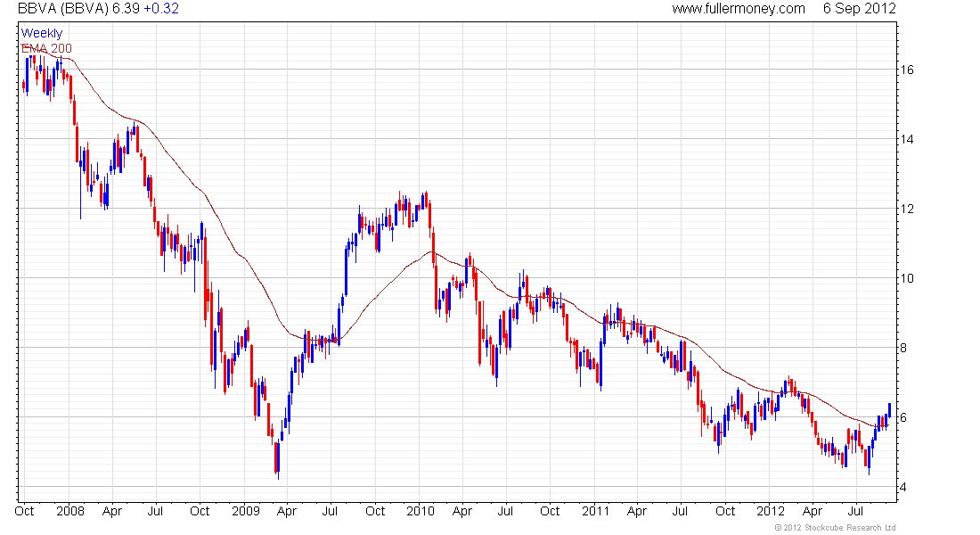Click the Weekly legend label
The height and width of the screenshot is (535, 980).
pyautogui.click(x=42, y=33)
